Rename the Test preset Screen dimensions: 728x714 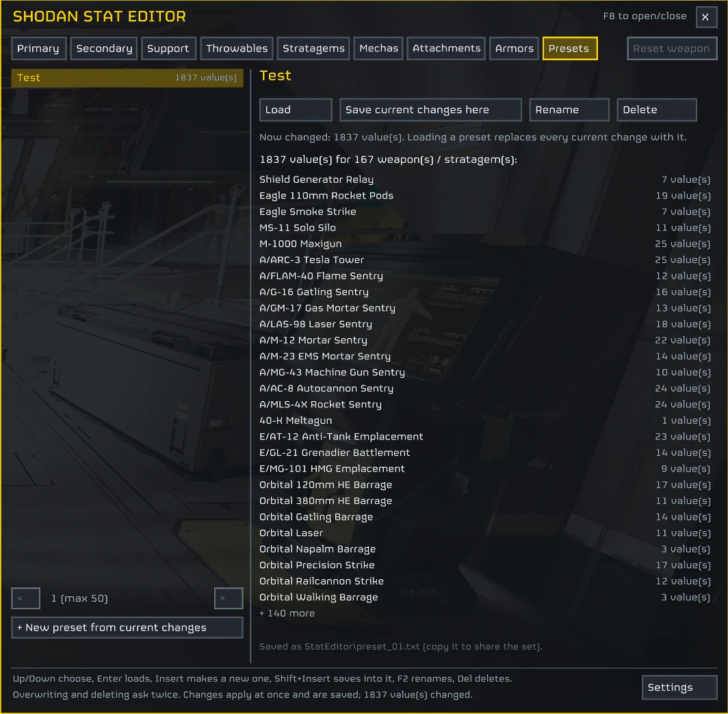569,110
